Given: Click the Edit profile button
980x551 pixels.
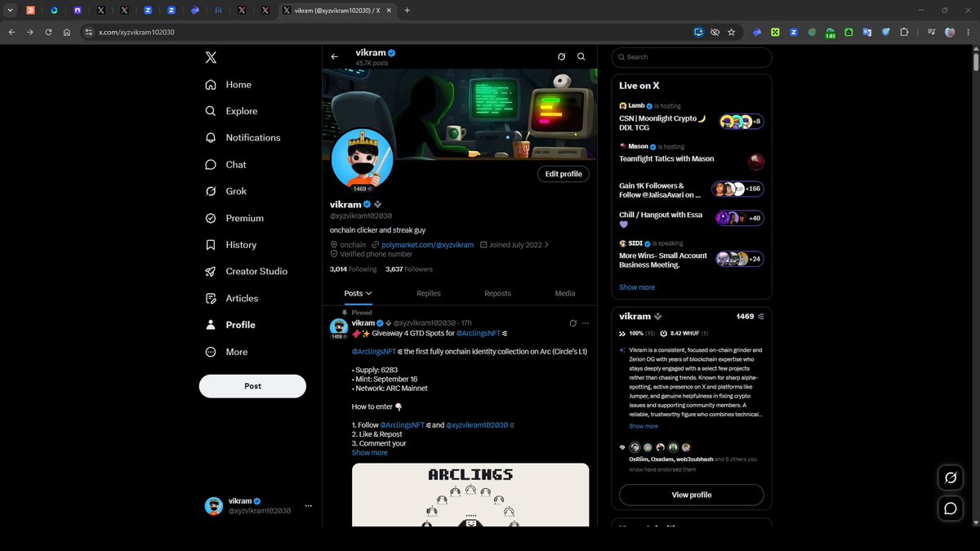Looking at the screenshot, I should pos(563,174).
